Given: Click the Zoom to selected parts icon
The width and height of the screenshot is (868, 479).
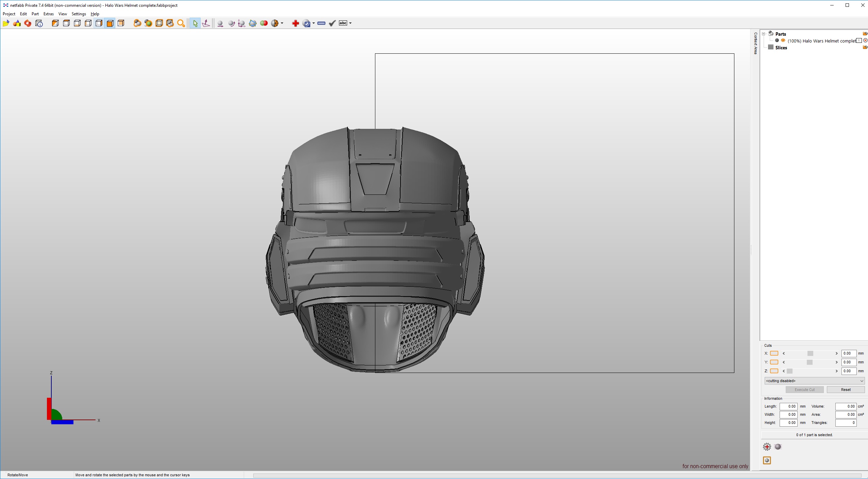Looking at the screenshot, I should coord(148,23).
